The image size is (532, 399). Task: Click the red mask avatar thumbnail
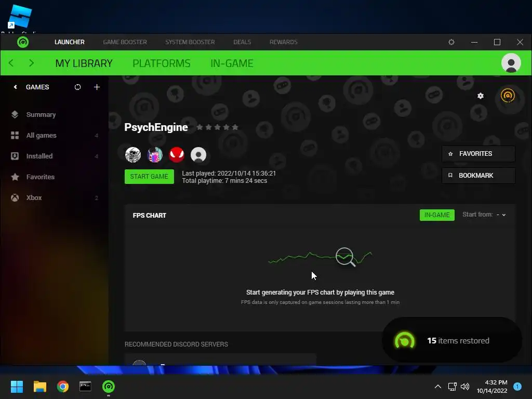click(177, 155)
